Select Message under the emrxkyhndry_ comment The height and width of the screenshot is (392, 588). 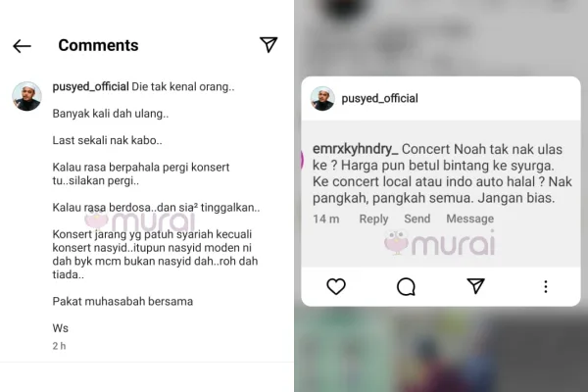(469, 219)
